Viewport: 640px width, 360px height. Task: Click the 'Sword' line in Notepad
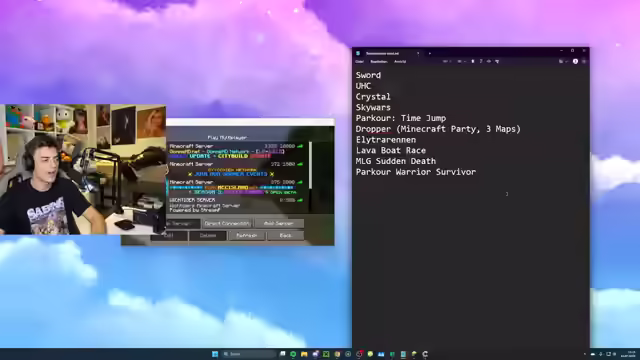(368, 75)
